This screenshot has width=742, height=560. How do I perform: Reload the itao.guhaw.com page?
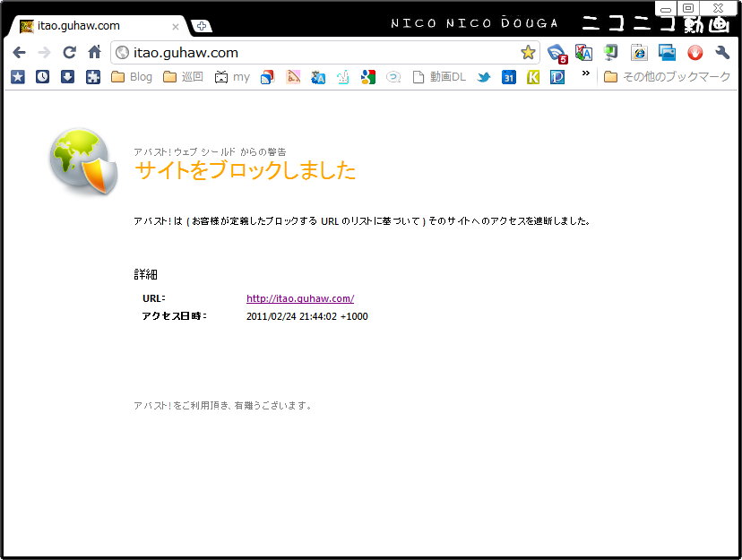click(70, 52)
